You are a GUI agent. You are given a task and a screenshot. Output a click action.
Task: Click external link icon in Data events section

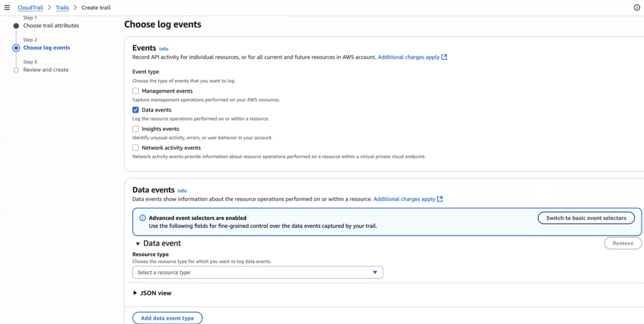[x=440, y=199]
